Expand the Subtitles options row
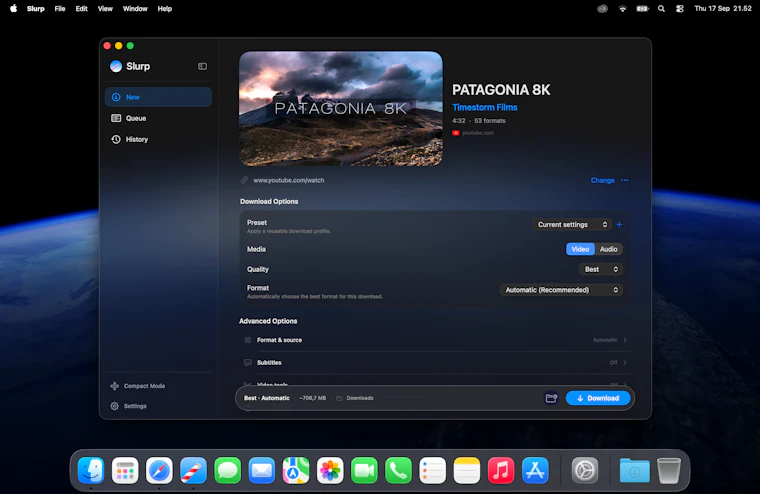The width and height of the screenshot is (760, 494). coord(435,363)
